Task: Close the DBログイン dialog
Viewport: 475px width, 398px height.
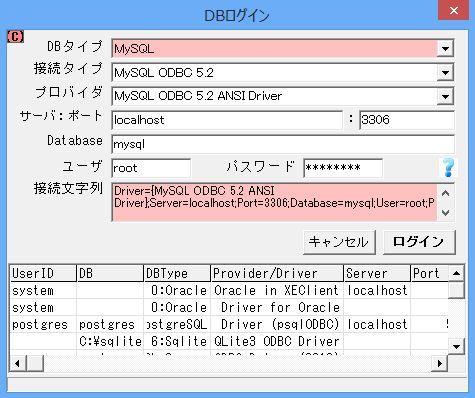Action: click(x=453, y=11)
